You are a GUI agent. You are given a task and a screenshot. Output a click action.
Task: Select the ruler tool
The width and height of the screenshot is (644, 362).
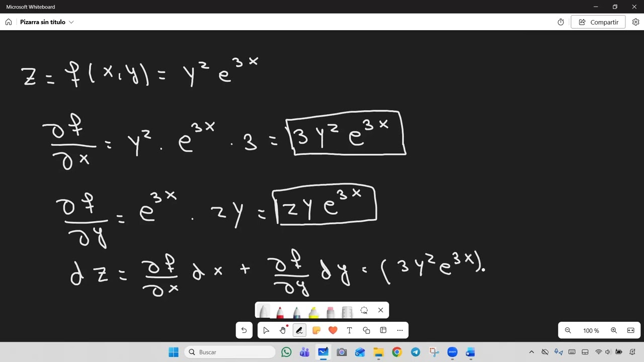[347, 311]
